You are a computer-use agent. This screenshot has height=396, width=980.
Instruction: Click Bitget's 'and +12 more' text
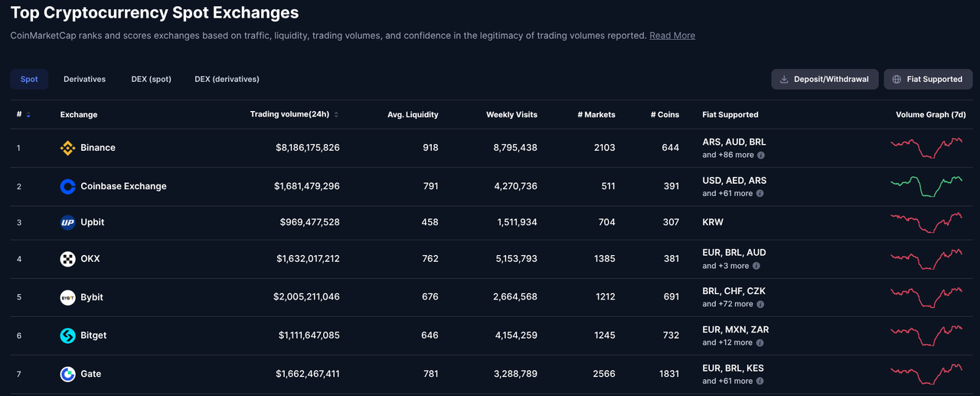click(x=727, y=342)
